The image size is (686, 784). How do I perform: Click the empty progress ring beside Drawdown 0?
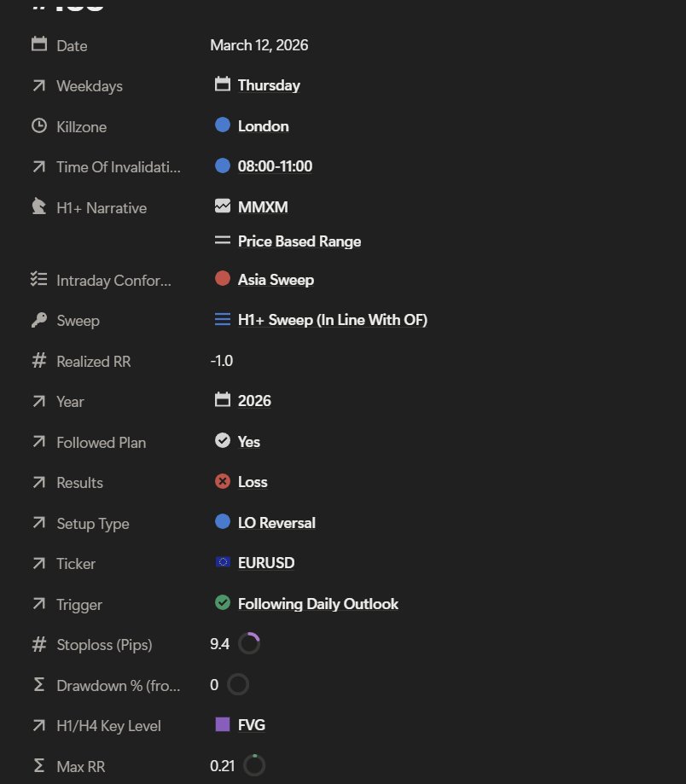tap(238, 684)
